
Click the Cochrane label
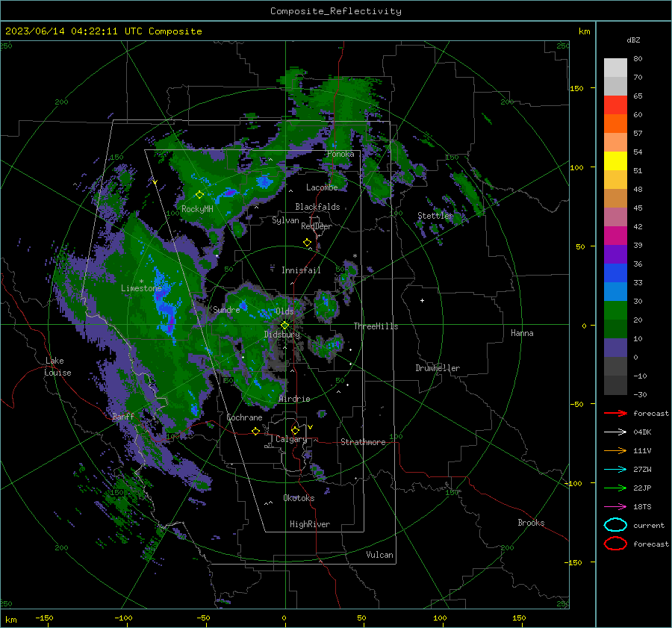(244, 417)
